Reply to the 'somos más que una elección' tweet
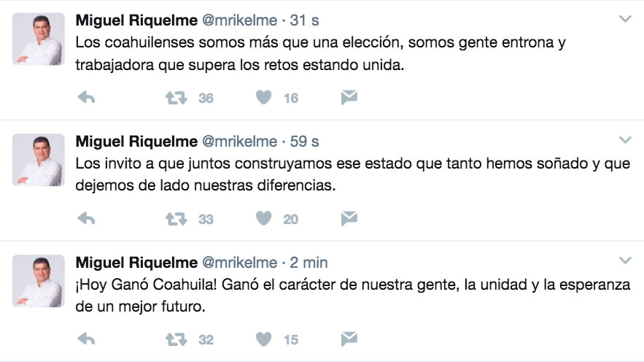Viewport: 644px width, 362px height. 86,97
